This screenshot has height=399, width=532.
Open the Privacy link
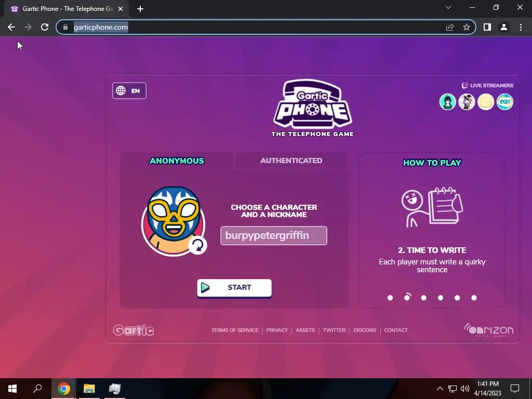(x=277, y=330)
